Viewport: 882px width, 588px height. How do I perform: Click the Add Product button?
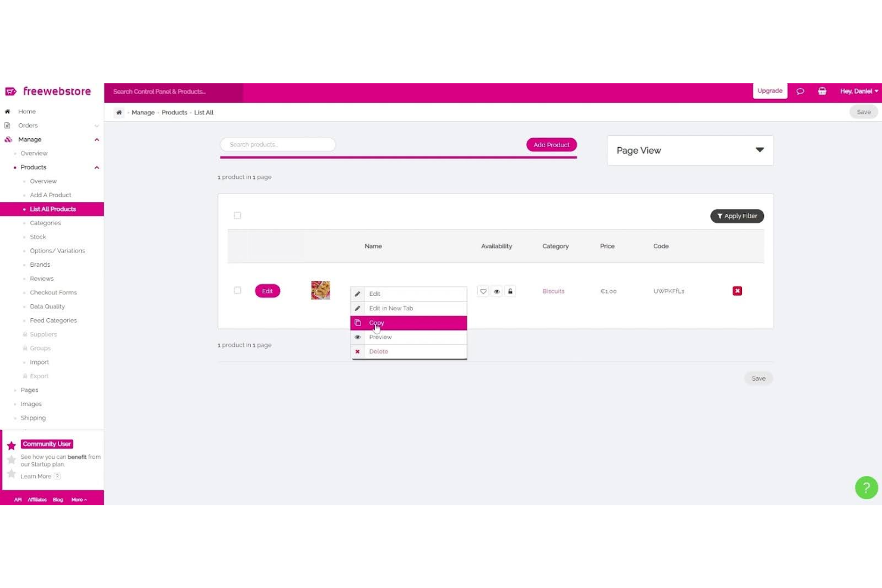coord(551,145)
